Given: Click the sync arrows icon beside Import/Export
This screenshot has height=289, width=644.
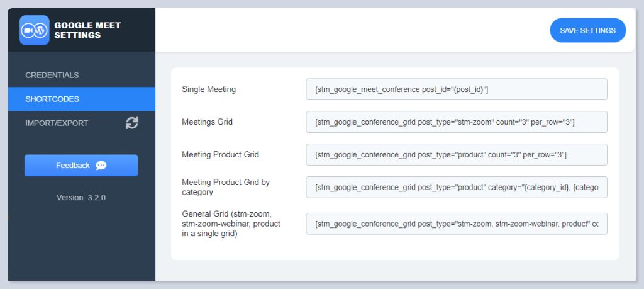Looking at the screenshot, I should (x=131, y=123).
